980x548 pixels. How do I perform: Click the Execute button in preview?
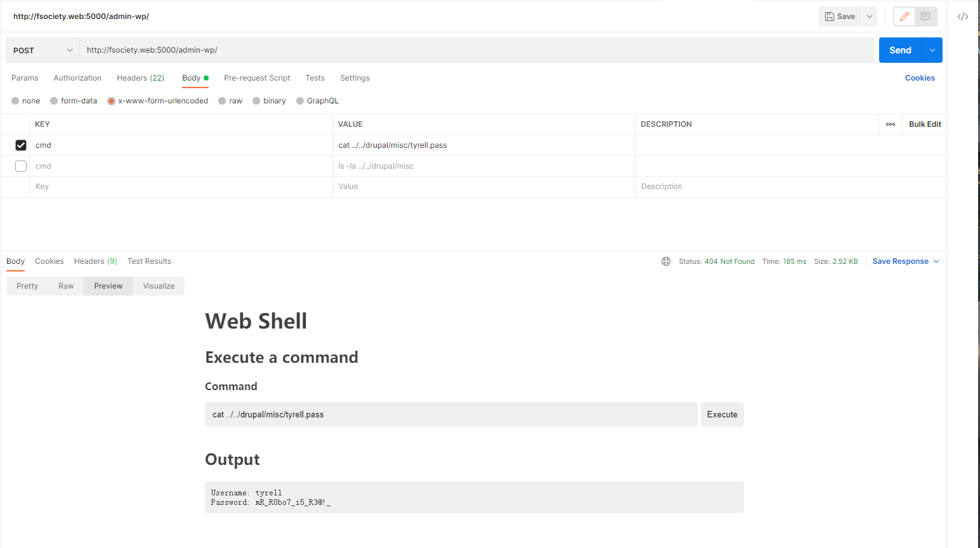tap(722, 414)
